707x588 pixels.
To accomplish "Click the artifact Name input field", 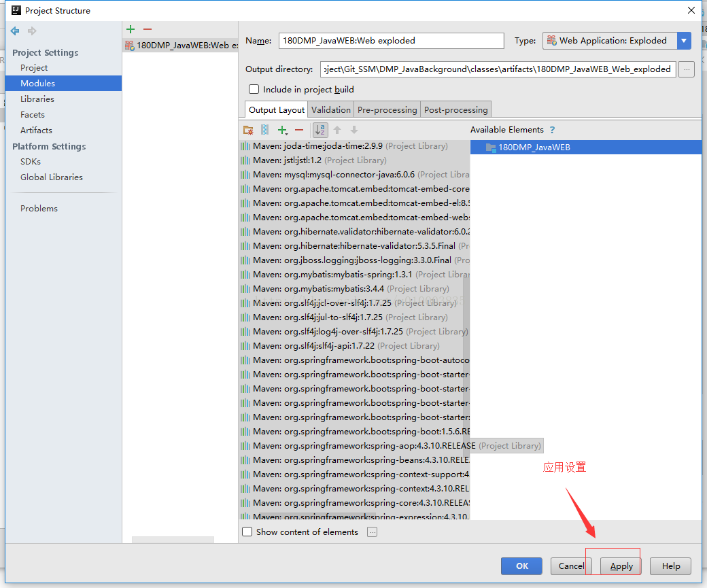I will (x=392, y=41).
